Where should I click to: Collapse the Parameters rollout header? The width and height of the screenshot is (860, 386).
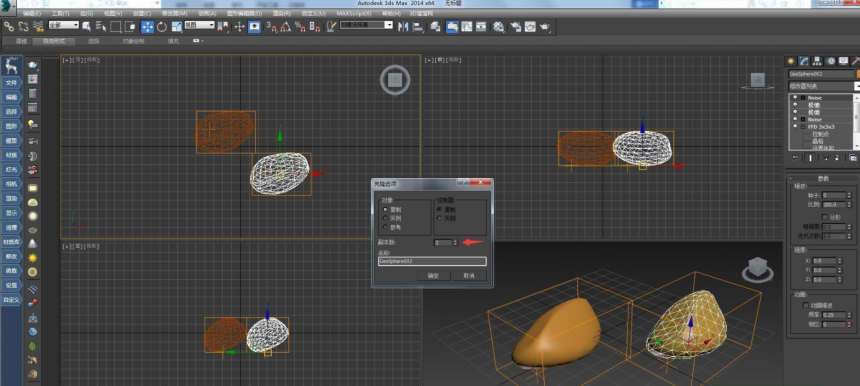click(x=823, y=178)
